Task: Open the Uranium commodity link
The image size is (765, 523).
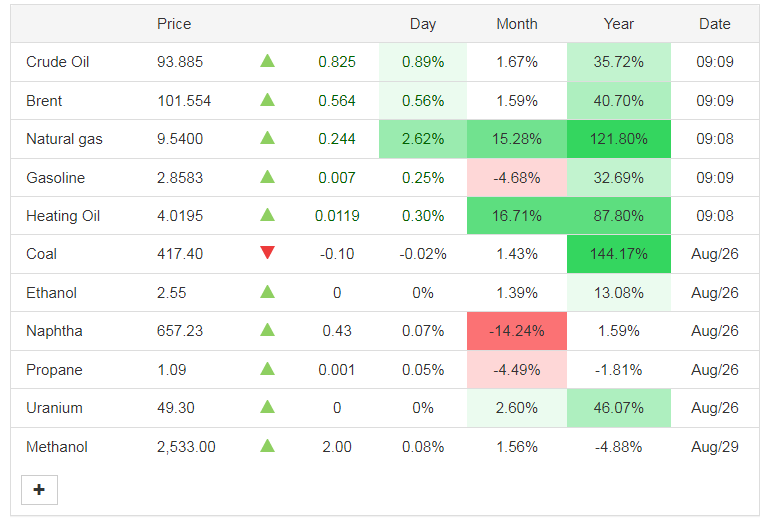Action: tap(54, 408)
